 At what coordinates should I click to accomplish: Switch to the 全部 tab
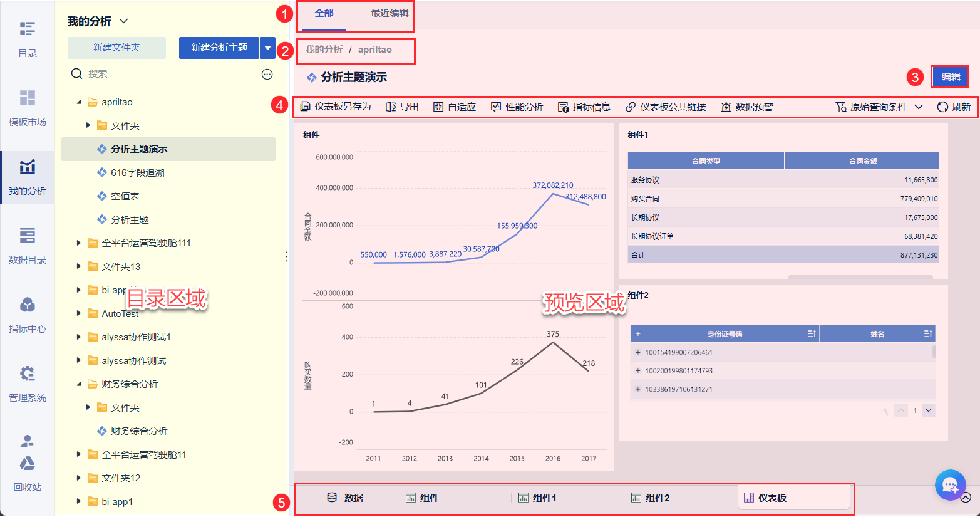pyautogui.click(x=324, y=13)
